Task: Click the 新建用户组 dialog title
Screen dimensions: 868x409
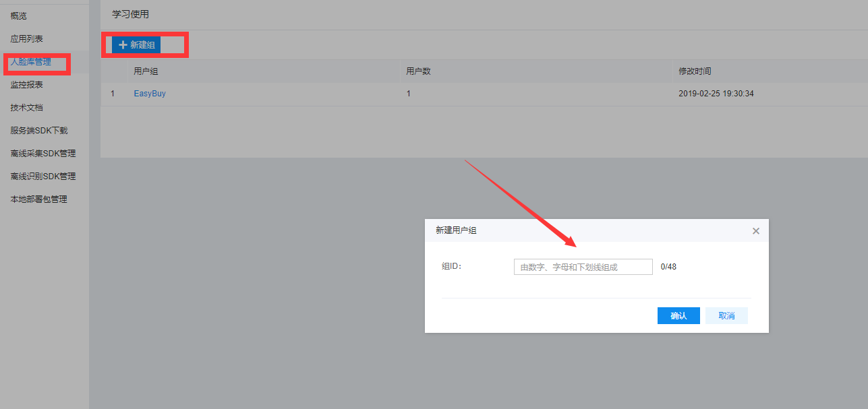Action: pyautogui.click(x=456, y=230)
